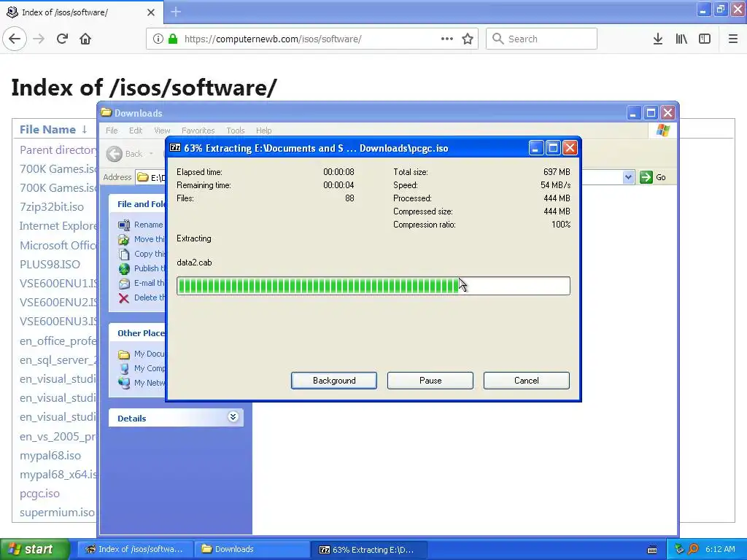Open Firefox hamburger menu
Image resolution: width=747 pixels, height=560 pixels.
point(733,39)
